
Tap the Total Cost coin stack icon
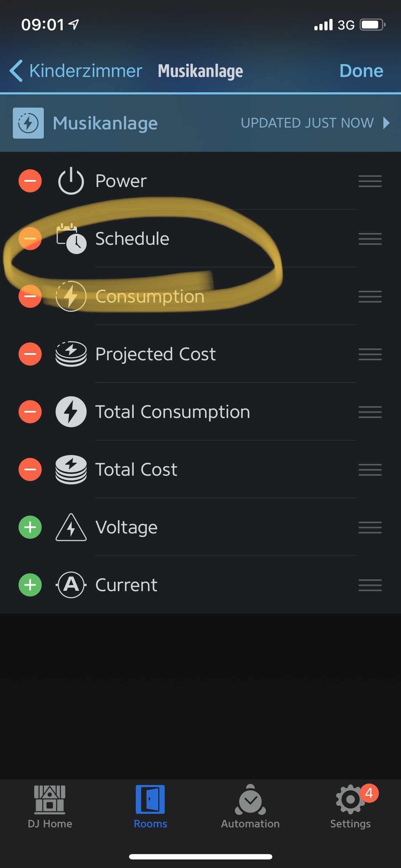click(71, 469)
